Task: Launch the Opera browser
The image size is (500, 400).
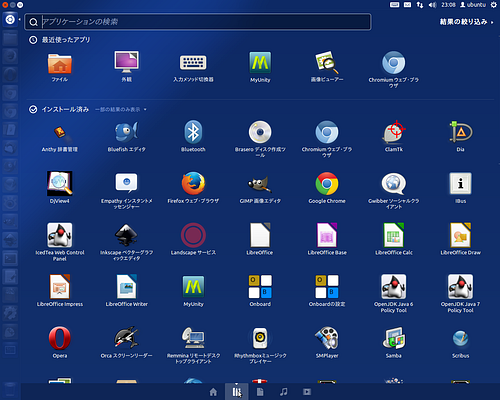Action: pos(60,338)
